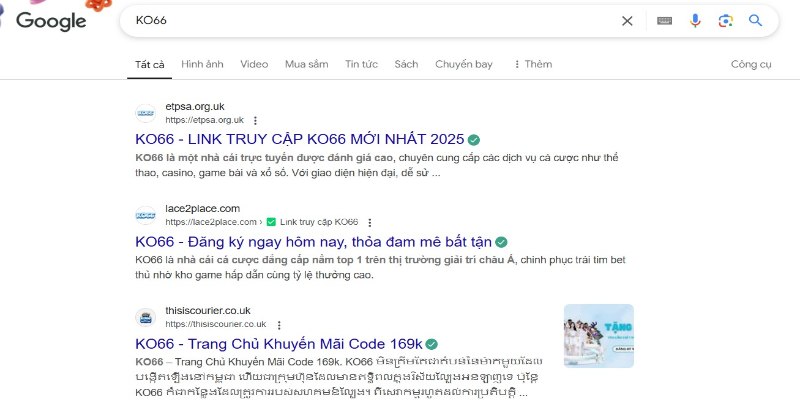Click the thisiscourier.co.uk site favicon
This screenshot has width=800, height=400.
145,317
